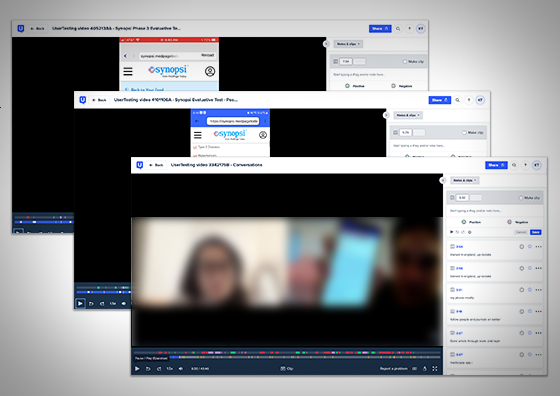Mark note as Positive in the Conversations window
The height and width of the screenshot is (396, 560).
click(471, 222)
